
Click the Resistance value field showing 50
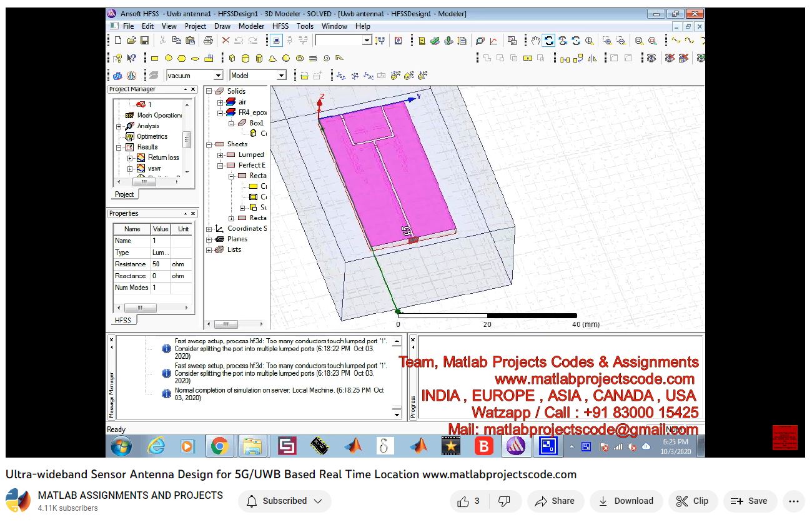tap(161, 264)
